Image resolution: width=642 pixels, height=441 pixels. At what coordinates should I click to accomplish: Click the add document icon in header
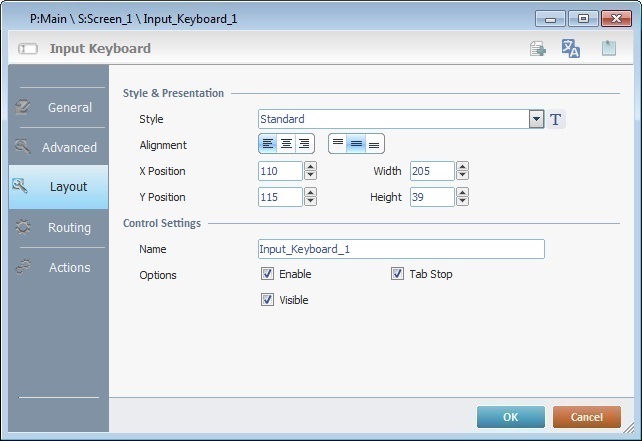point(538,49)
